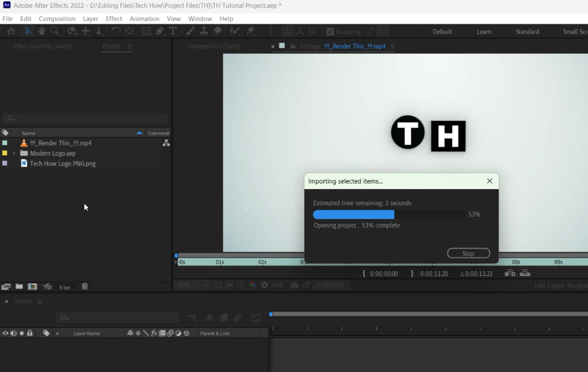Screen dimensions: 588x372
Task: Toggle the lock column switch in timeline
Action: (x=29, y=333)
